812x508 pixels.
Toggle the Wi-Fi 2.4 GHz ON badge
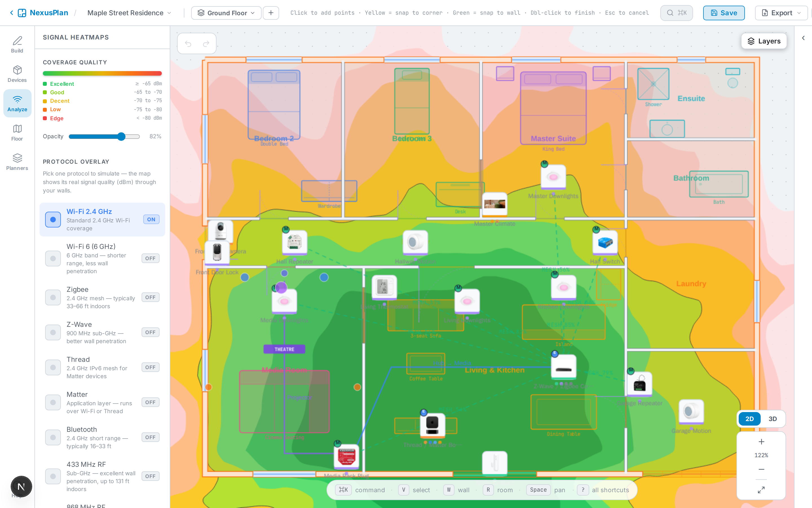click(x=151, y=219)
